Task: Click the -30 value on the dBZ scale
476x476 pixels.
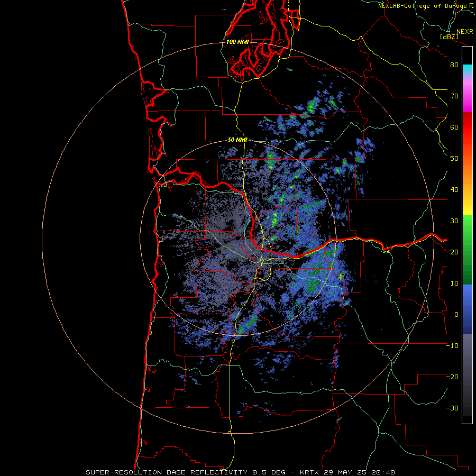Action: pyautogui.click(x=452, y=408)
